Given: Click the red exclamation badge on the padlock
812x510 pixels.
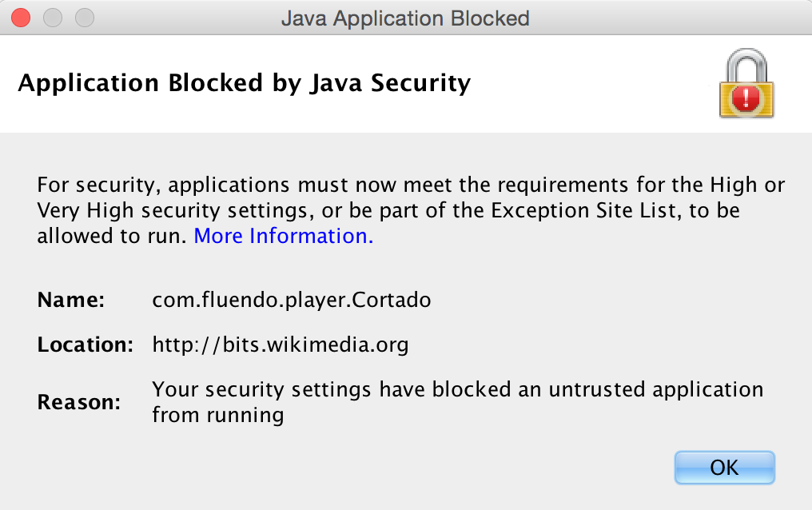Looking at the screenshot, I should point(747,98).
